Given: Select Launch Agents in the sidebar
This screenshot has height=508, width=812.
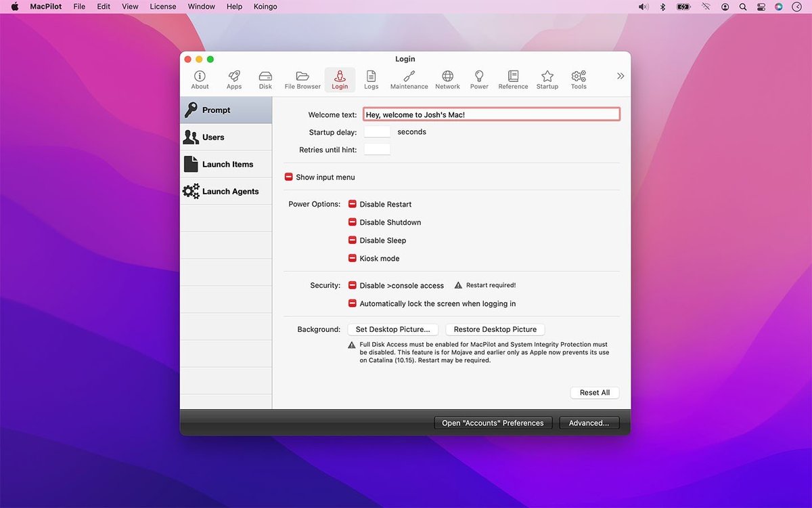Looking at the screenshot, I should 230,191.
